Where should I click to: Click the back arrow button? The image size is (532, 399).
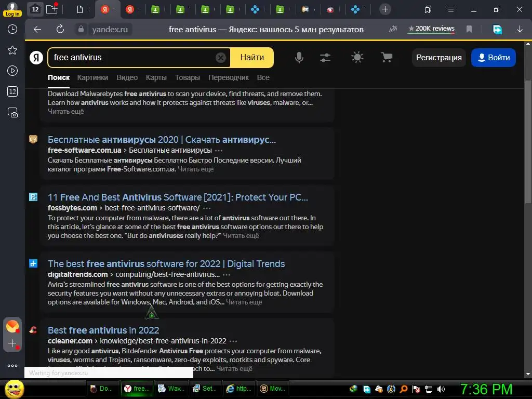click(x=37, y=30)
